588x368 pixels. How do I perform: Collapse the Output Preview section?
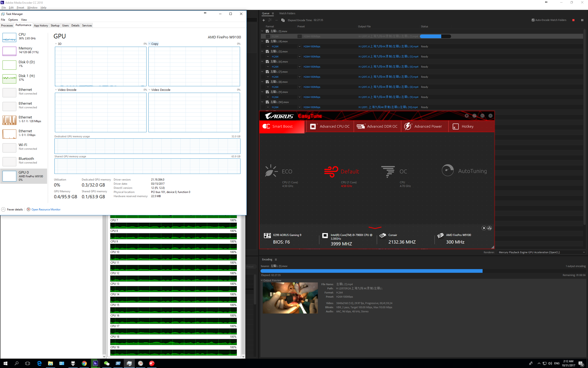262,280
